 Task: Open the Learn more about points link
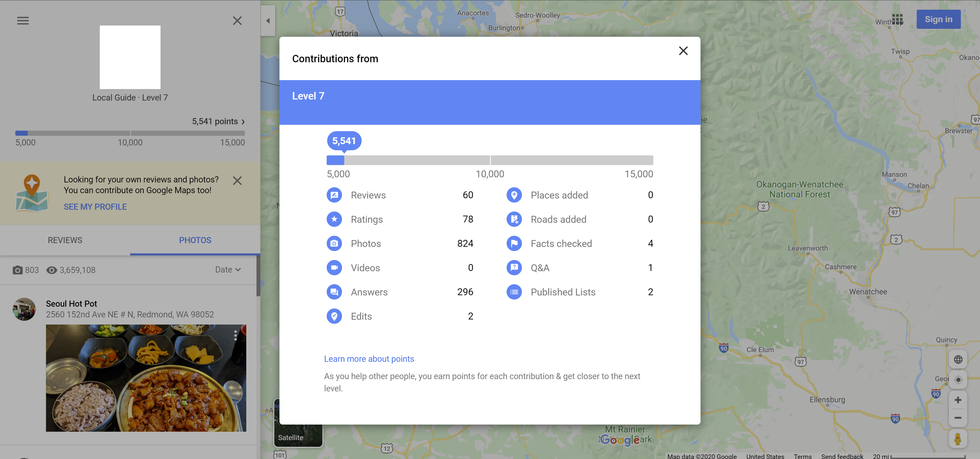[x=369, y=359]
